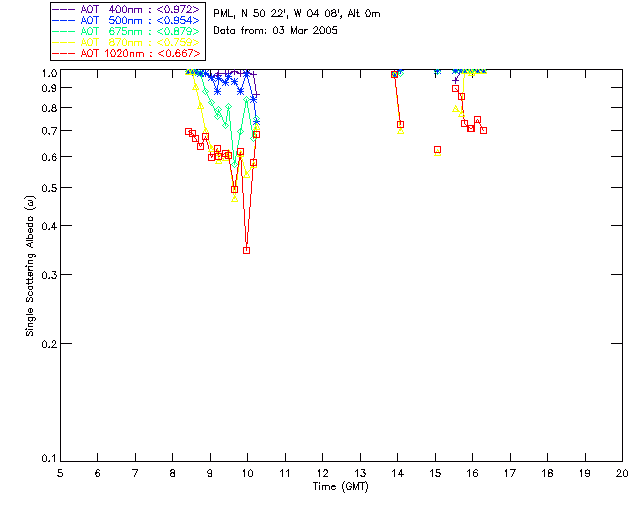Click the y-axis tick label 0.3

pyautogui.click(x=49, y=275)
